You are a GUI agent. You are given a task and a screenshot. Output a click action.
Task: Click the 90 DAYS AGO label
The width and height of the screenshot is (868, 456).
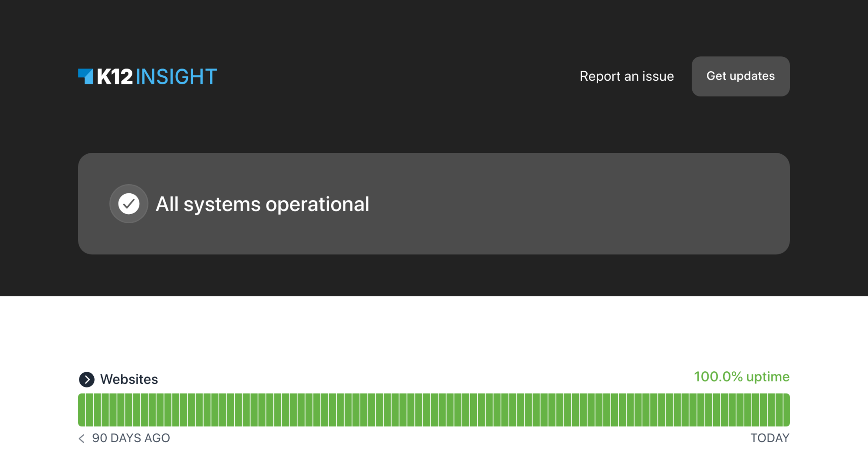coord(131,438)
